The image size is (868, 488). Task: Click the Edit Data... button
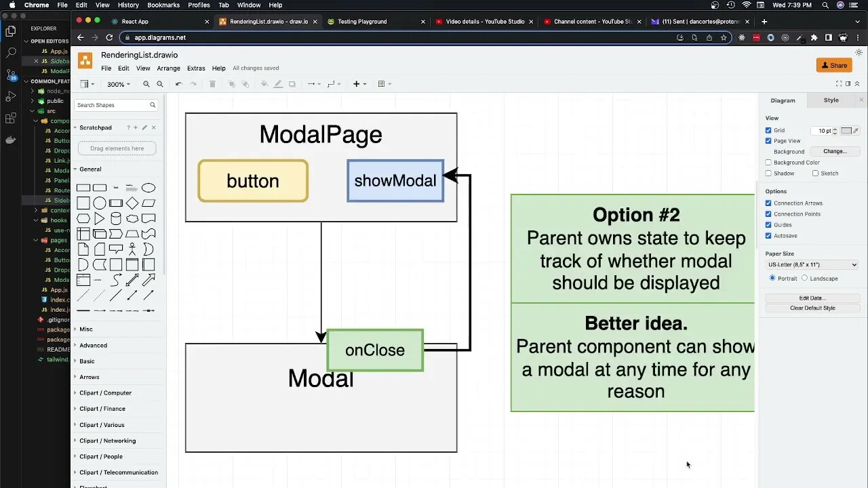coord(812,298)
